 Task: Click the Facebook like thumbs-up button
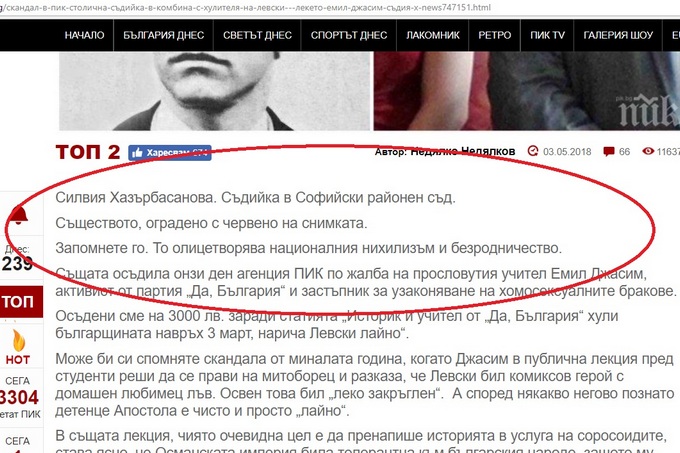coord(170,153)
